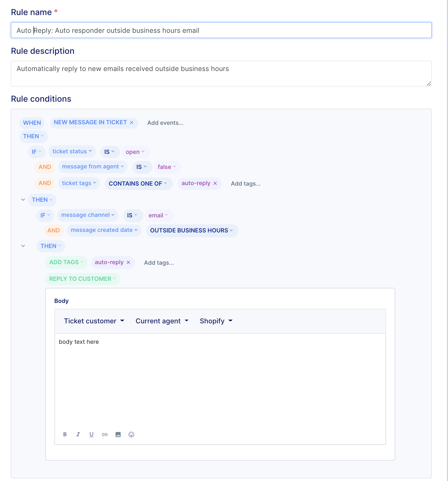448x481 pixels.
Task: Click Add events... next to WHEN
Action: tap(165, 123)
